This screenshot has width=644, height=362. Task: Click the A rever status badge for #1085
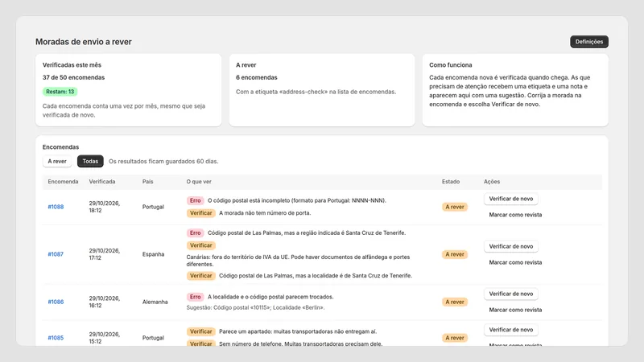(x=455, y=338)
